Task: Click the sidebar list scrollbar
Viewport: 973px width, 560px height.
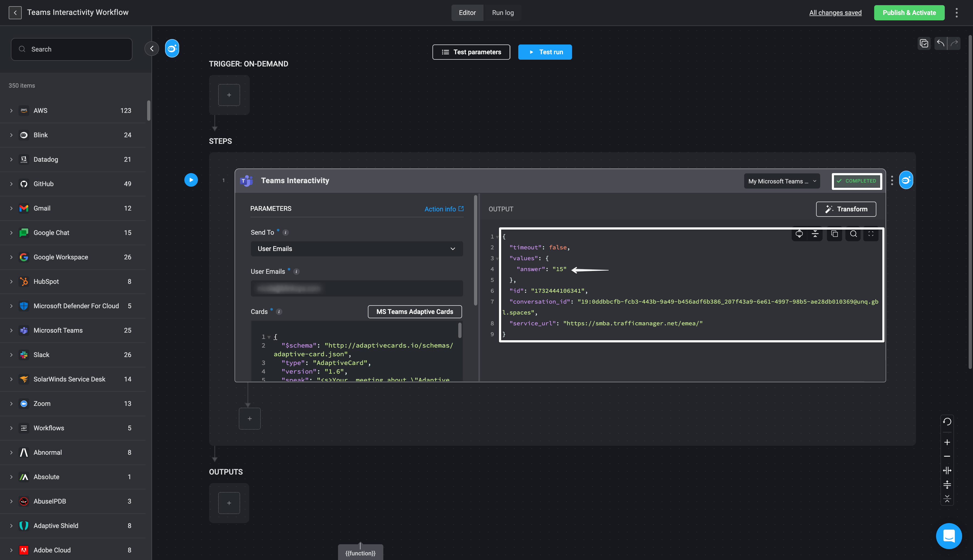Action: point(149,111)
